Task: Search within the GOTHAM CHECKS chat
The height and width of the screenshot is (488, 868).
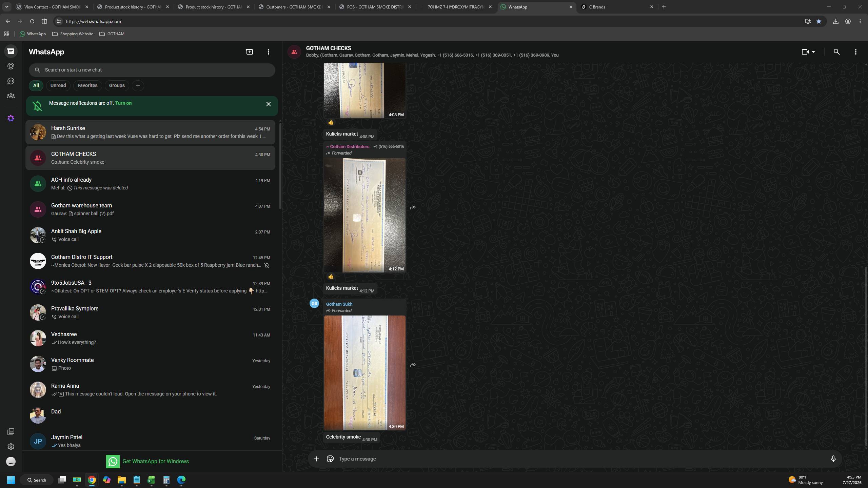Action: point(836,52)
